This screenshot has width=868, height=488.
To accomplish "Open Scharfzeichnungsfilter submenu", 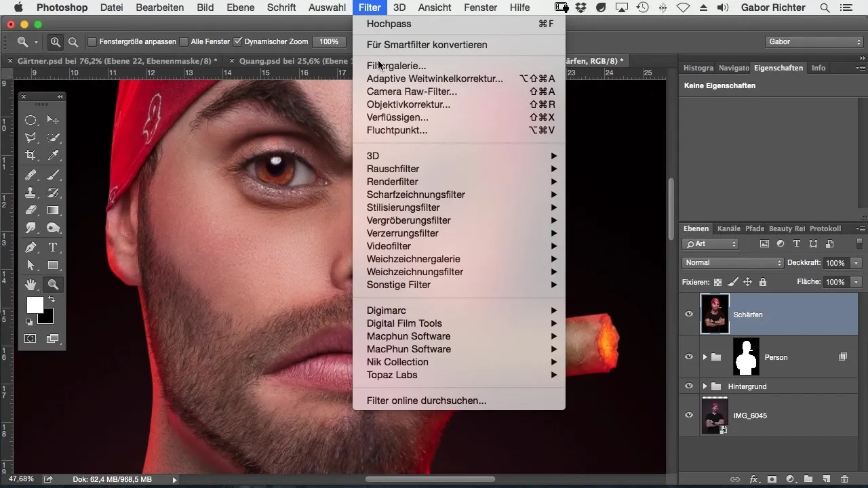I will click(459, 195).
